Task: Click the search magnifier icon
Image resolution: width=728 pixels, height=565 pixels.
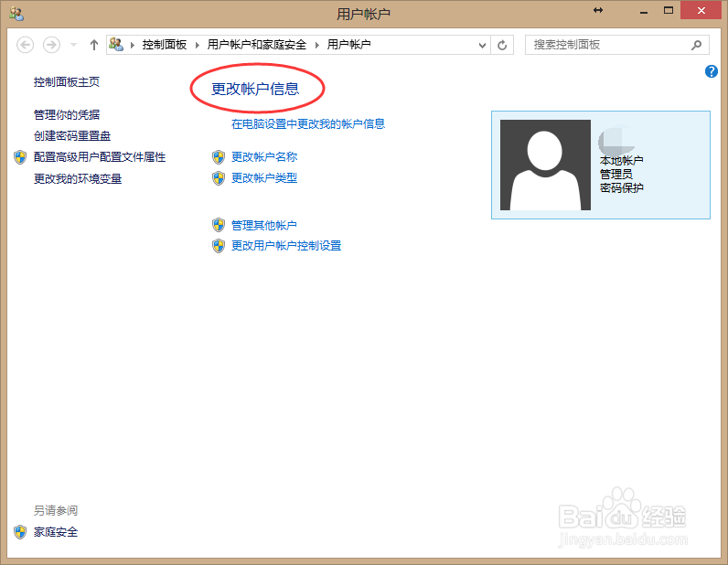Action: click(x=696, y=45)
